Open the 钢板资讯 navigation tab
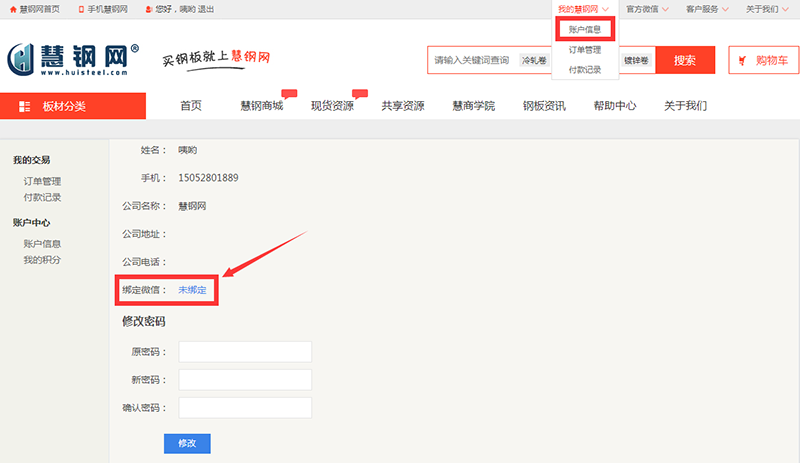The image size is (800, 463). pyautogui.click(x=544, y=106)
